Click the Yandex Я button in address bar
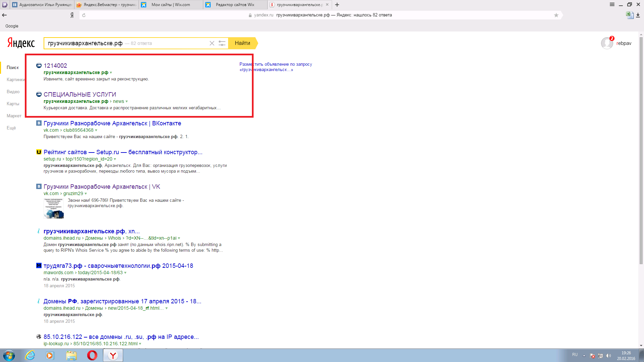The height and width of the screenshot is (362, 644). pos(72,15)
